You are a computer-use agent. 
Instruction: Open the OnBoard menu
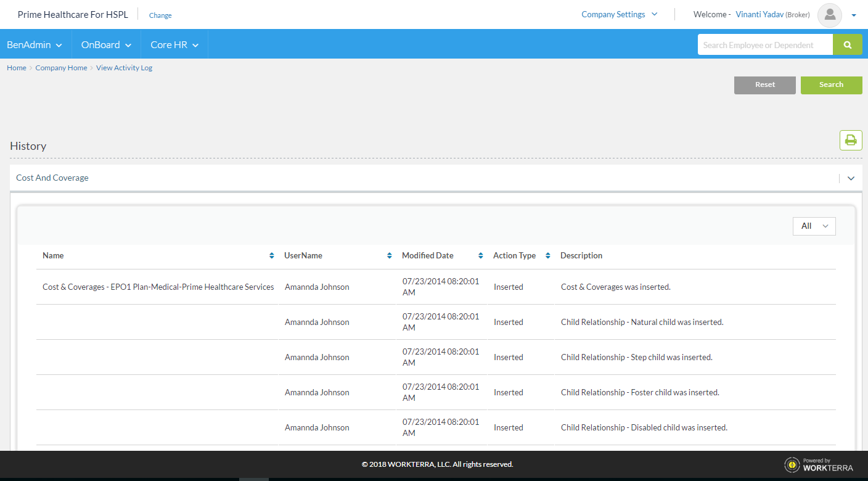click(x=106, y=45)
